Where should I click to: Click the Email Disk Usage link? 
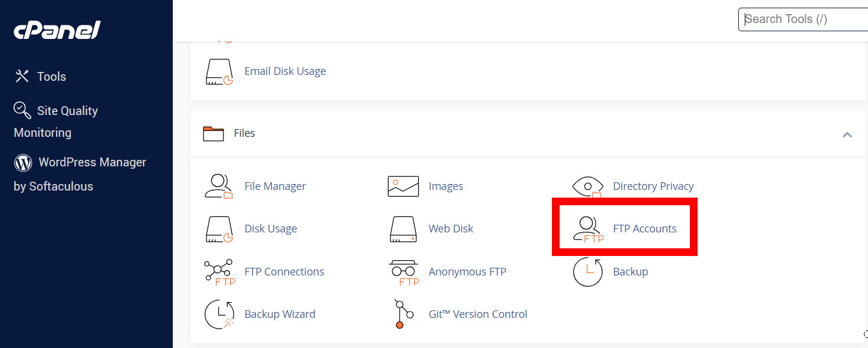(x=285, y=71)
